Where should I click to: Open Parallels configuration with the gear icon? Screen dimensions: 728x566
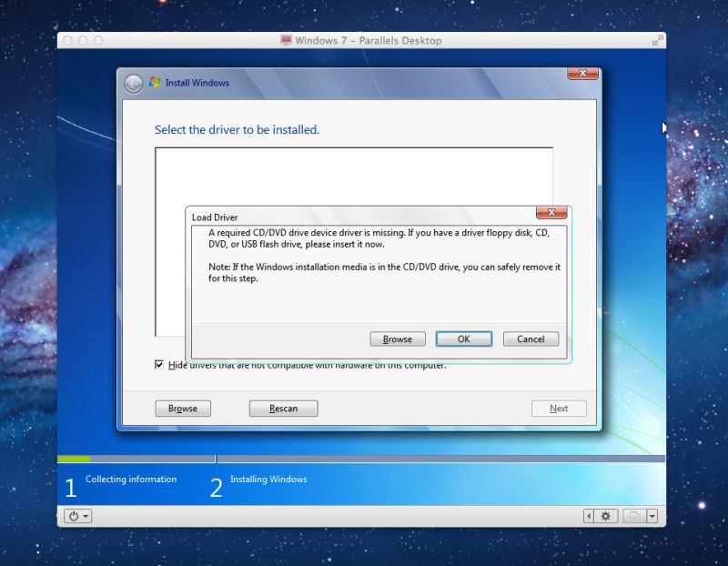coord(605,516)
